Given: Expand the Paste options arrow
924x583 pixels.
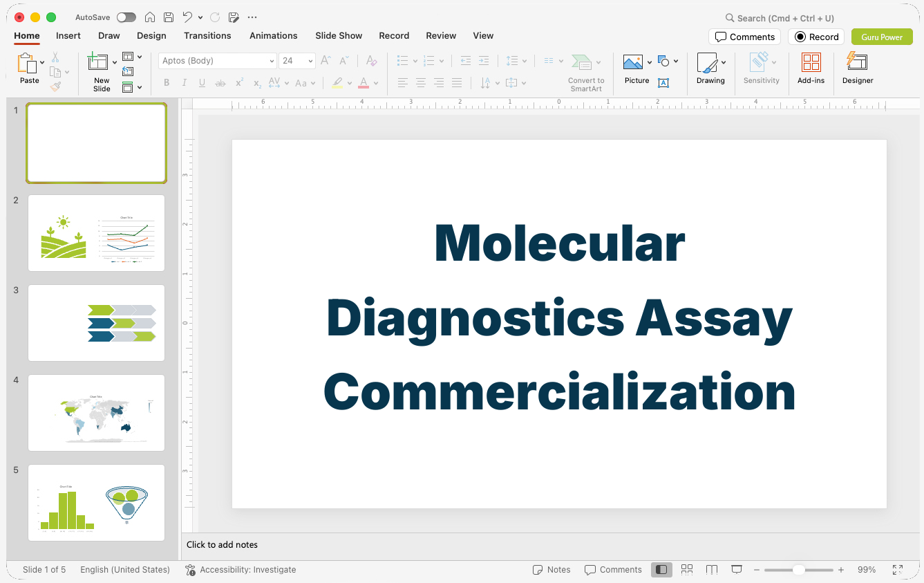Looking at the screenshot, I should [x=42, y=62].
